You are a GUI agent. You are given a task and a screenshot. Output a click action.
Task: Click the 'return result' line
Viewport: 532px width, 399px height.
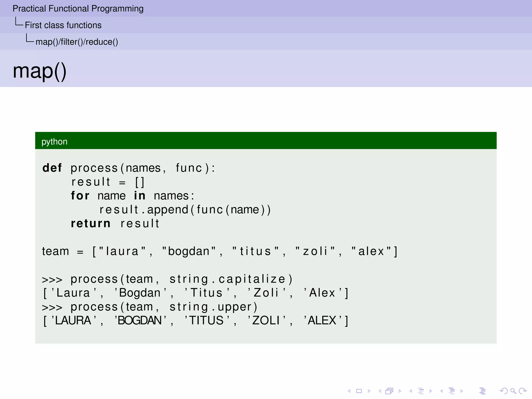tap(115, 223)
